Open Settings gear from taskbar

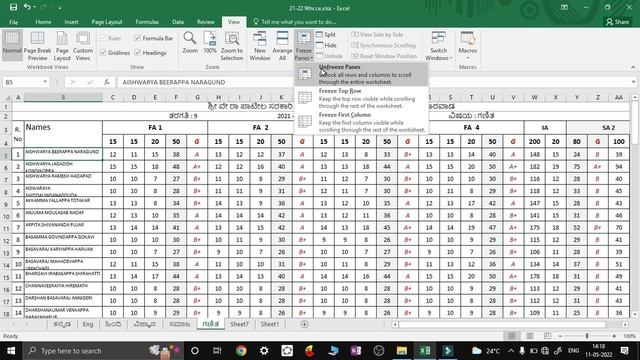pyautogui.click(x=264, y=351)
